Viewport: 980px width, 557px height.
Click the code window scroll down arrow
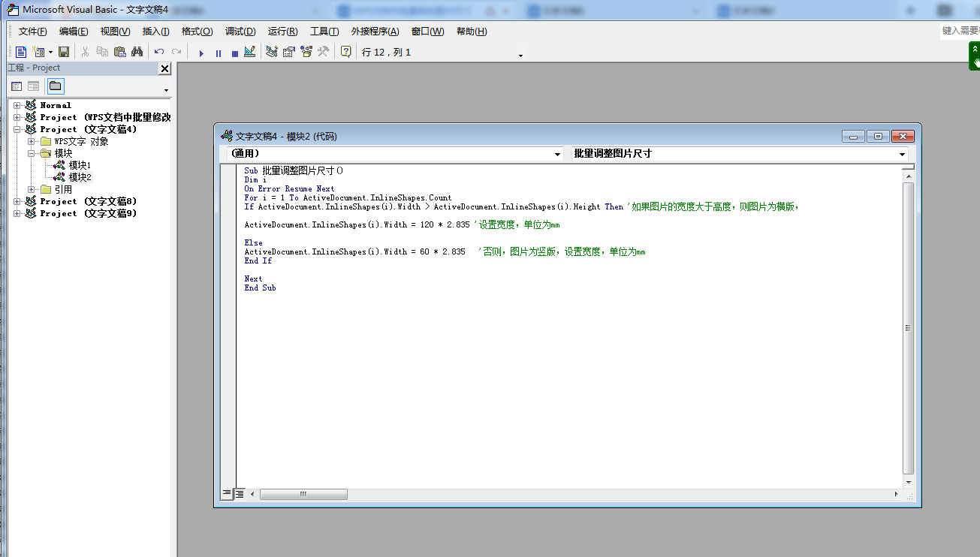point(908,482)
